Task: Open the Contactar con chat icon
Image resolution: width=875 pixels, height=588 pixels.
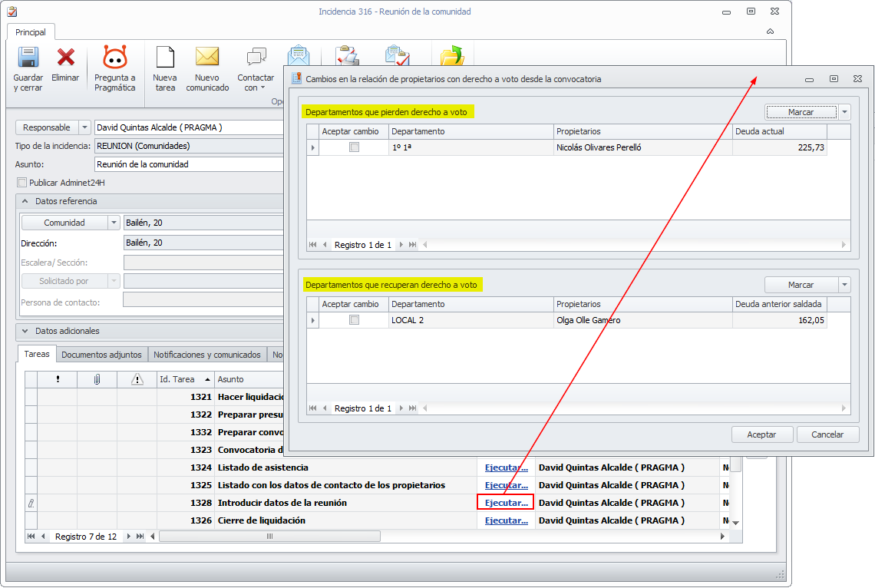Action: (x=256, y=58)
